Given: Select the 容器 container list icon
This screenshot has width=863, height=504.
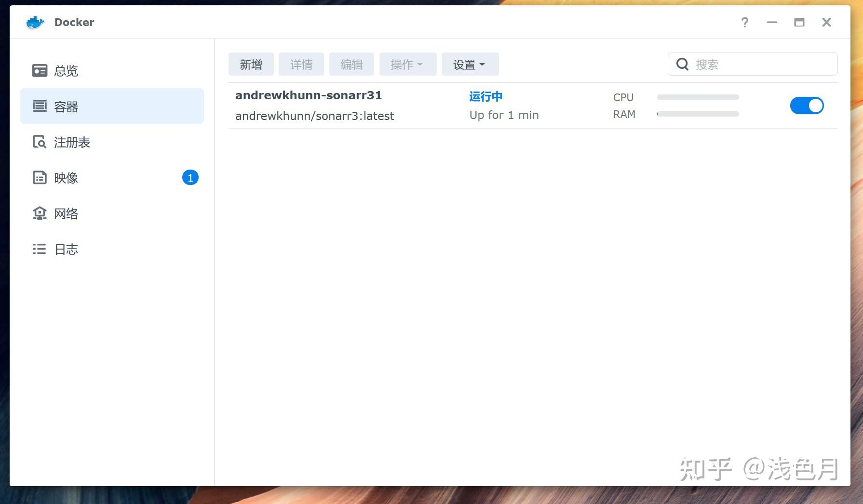Looking at the screenshot, I should pos(40,106).
